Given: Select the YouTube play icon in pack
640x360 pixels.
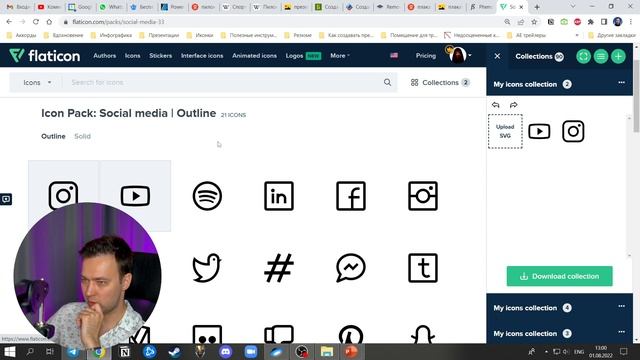Looking at the screenshot, I should point(135,196).
